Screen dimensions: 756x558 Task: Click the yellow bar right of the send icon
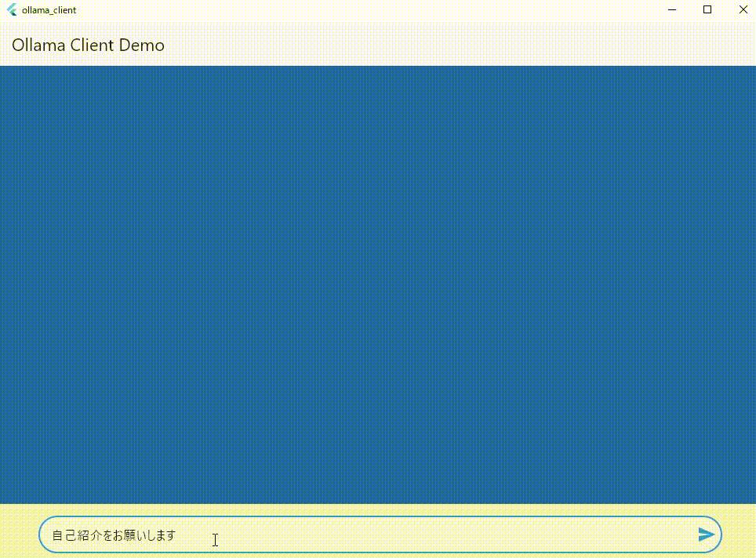(740, 533)
